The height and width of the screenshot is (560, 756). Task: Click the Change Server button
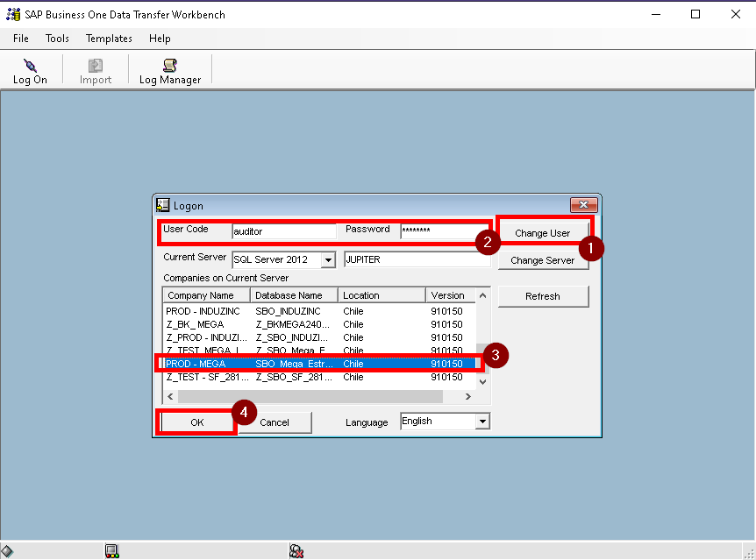click(542, 260)
